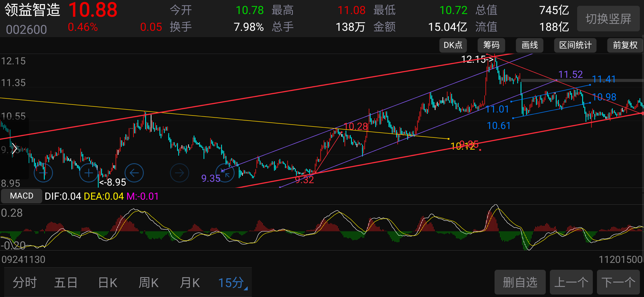The width and height of the screenshot is (644, 297).
Task: Activate the 画线 drawing tool
Action: (x=530, y=45)
